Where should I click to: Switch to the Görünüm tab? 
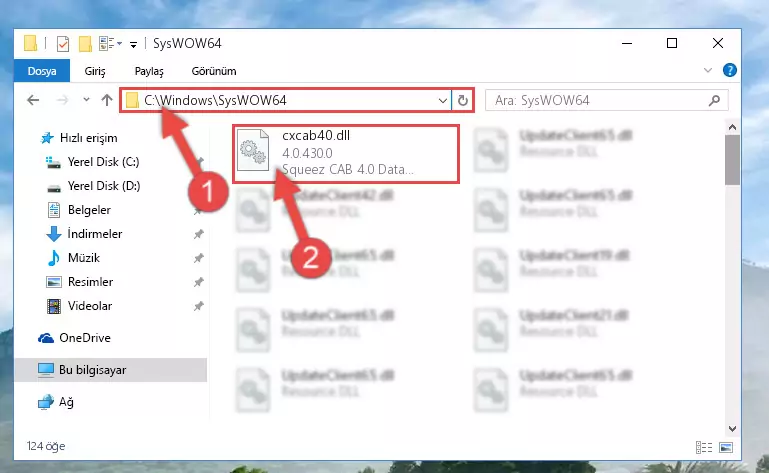tap(214, 71)
